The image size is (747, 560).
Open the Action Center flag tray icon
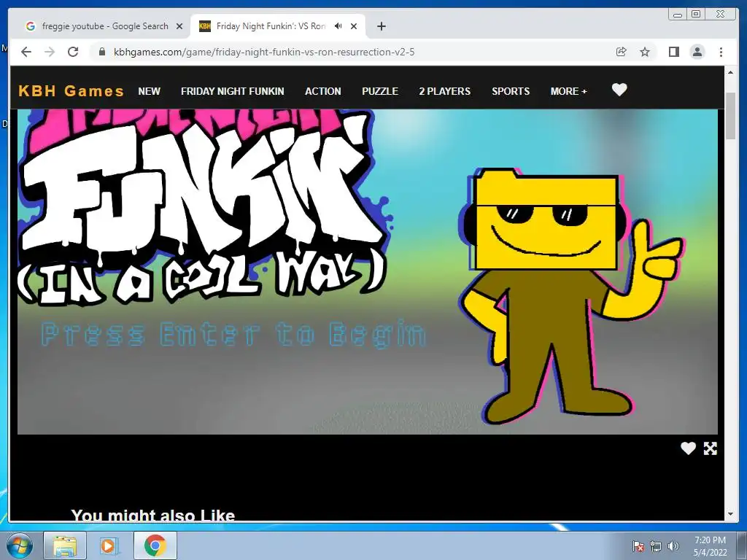coord(638,546)
